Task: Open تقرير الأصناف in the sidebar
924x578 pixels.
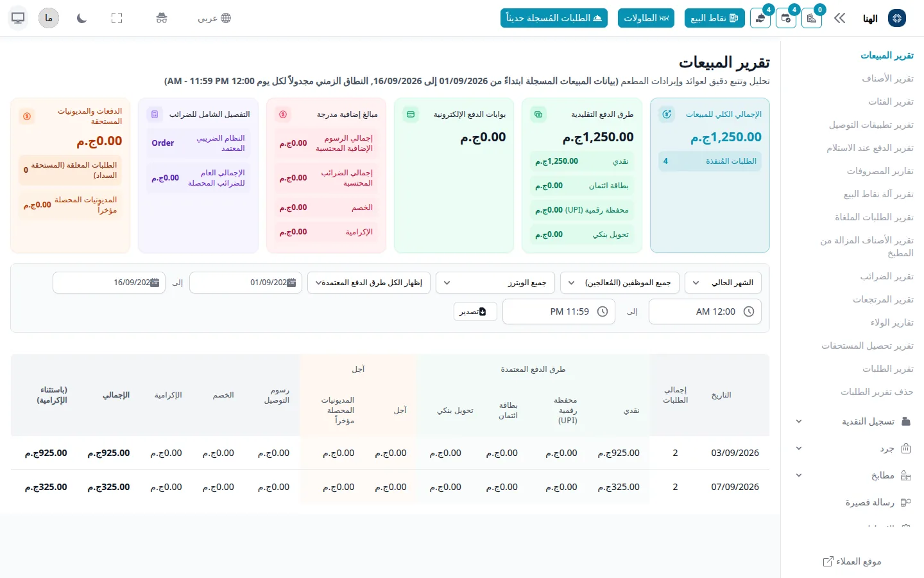Action: 887,78
